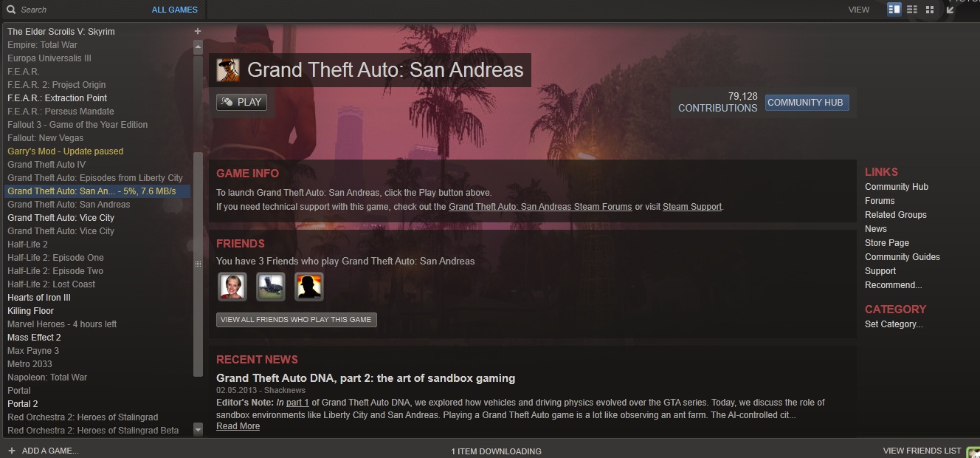Switch to detail view icon
The height and width of the screenshot is (458, 980).
click(894, 10)
